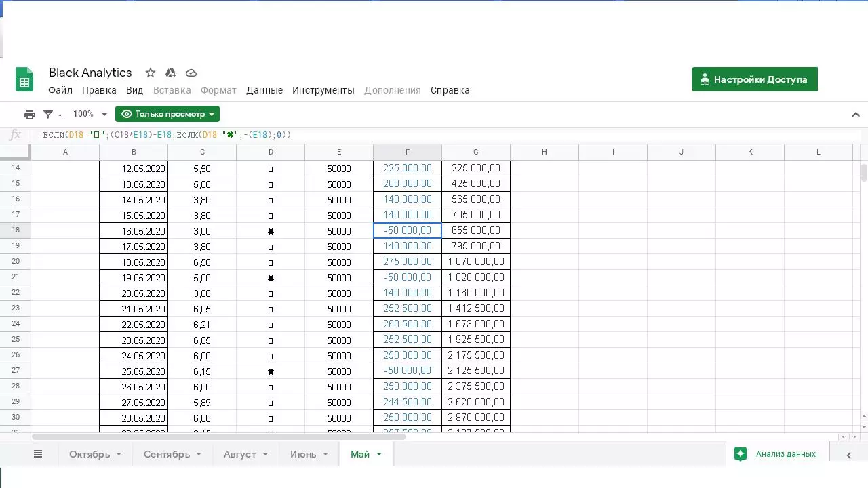Open the Справка menu
Screen dimensions: 868x488
click(x=450, y=90)
